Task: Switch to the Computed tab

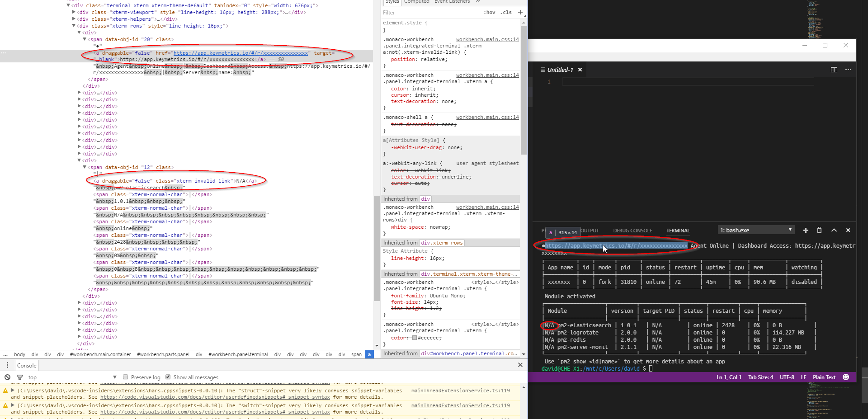Action: (416, 2)
